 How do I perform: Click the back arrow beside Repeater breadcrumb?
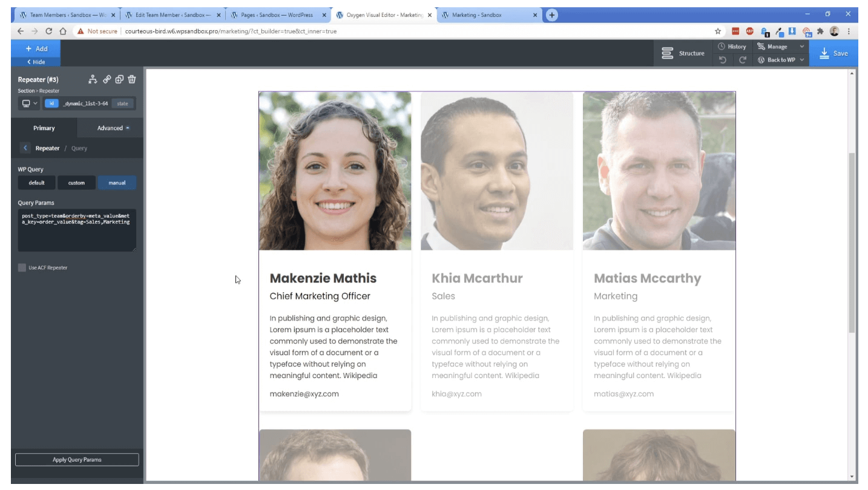(x=25, y=148)
